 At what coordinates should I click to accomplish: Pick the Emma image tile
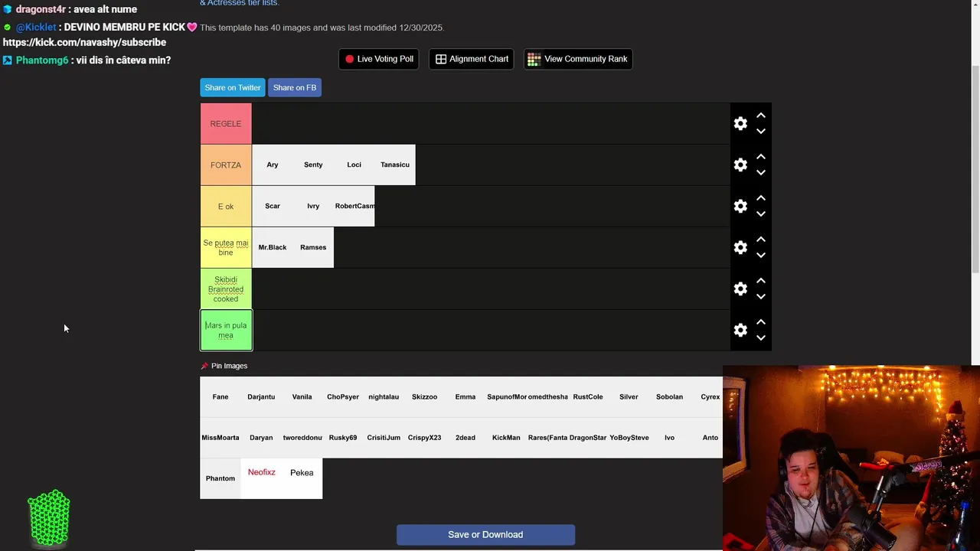(x=465, y=396)
